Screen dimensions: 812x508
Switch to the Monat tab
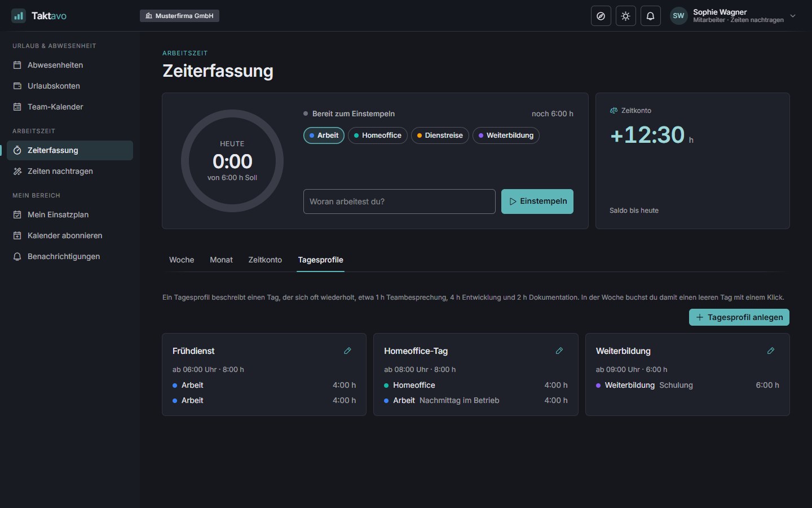(x=221, y=260)
